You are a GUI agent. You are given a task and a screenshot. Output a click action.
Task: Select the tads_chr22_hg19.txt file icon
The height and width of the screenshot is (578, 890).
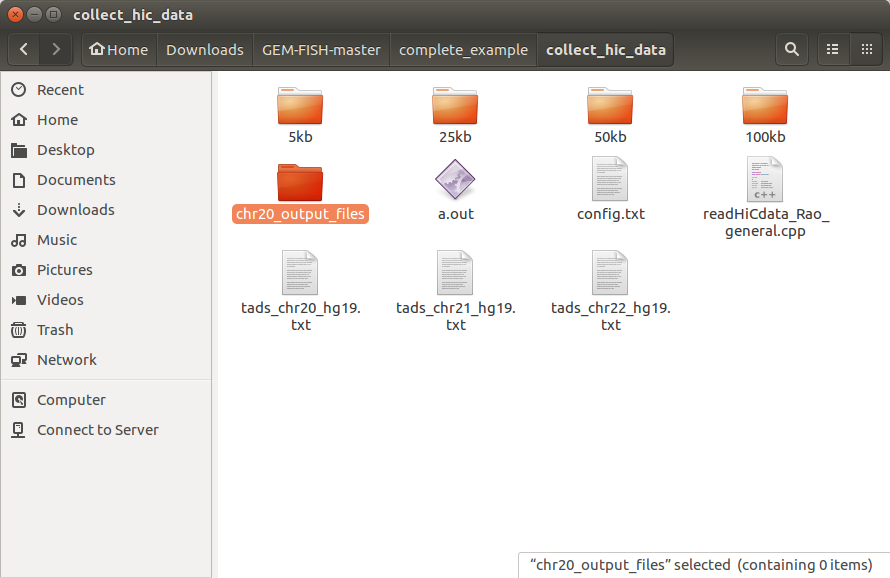610,273
